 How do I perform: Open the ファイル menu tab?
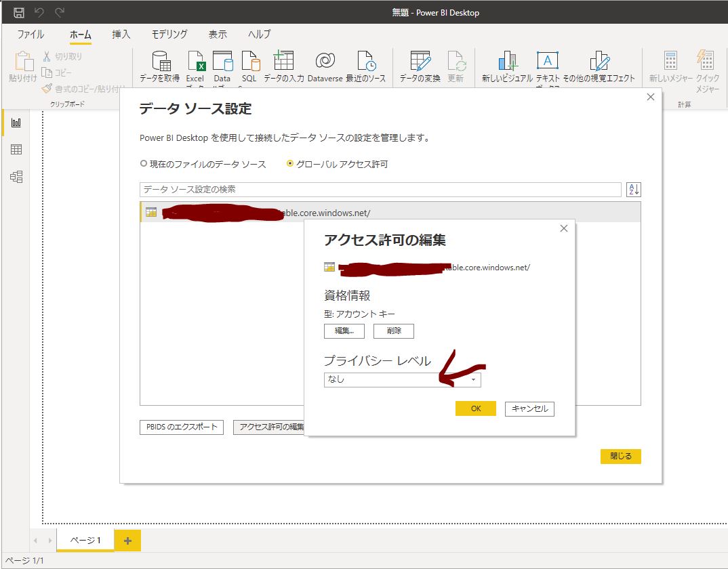tap(31, 35)
